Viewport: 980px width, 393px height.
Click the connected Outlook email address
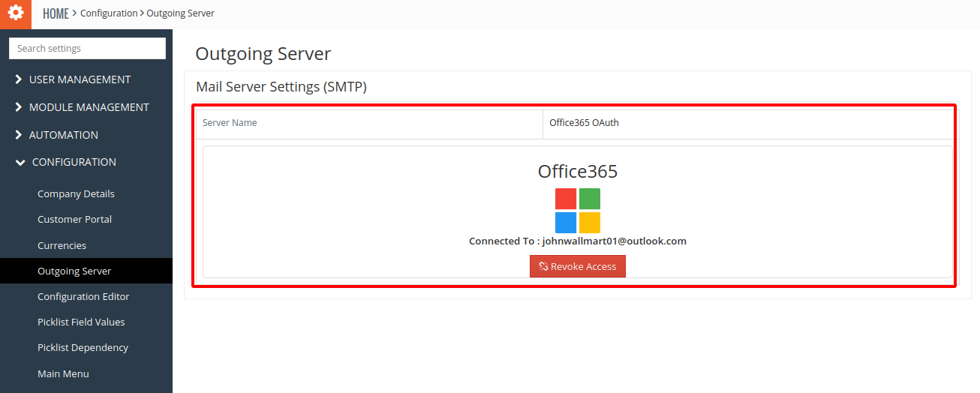coord(614,241)
